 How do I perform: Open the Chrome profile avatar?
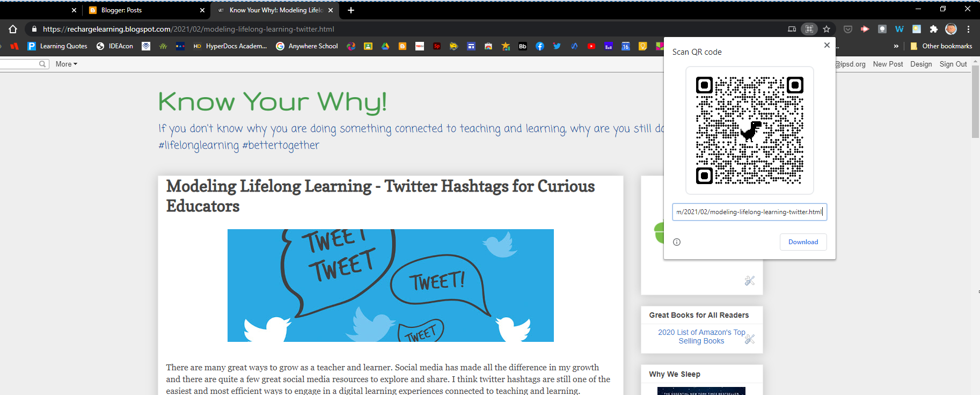pos(951,29)
